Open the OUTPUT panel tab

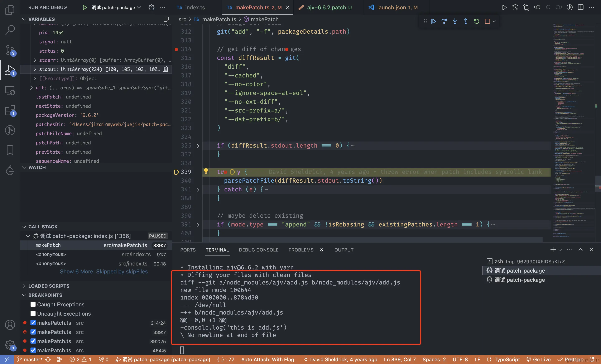tap(343, 250)
